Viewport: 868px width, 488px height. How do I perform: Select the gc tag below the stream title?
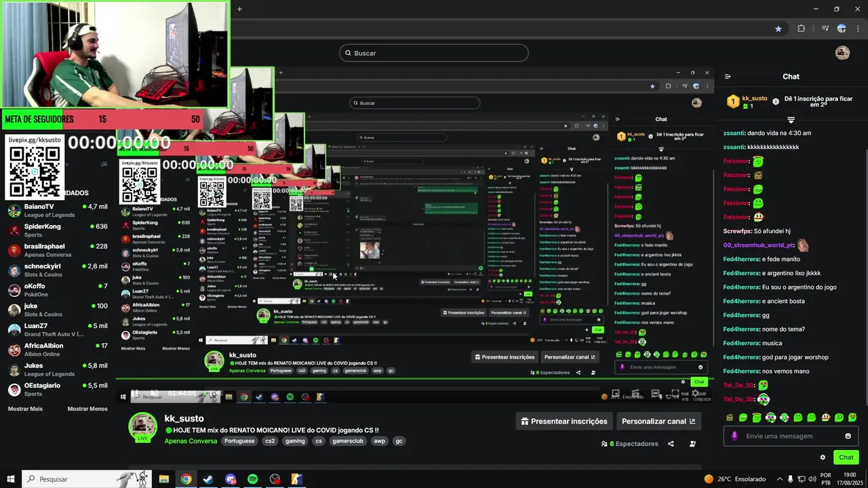click(x=399, y=441)
